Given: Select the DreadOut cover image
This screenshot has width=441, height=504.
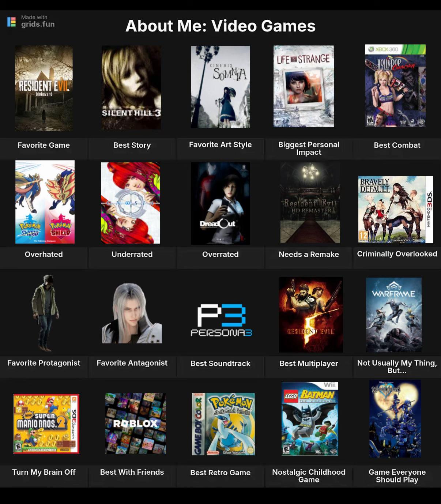Looking at the screenshot, I should pyautogui.click(x=220, y=203).
